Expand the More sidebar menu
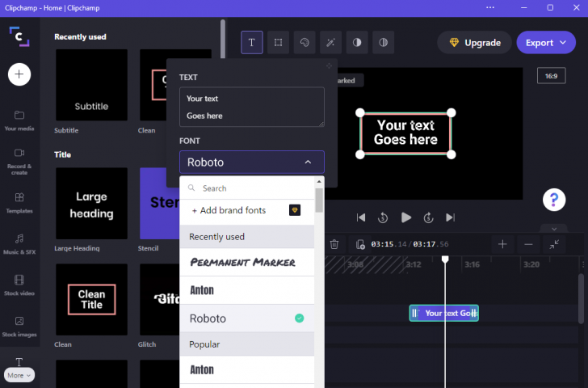This screenshot has height=388, width=588. point(19,375)
